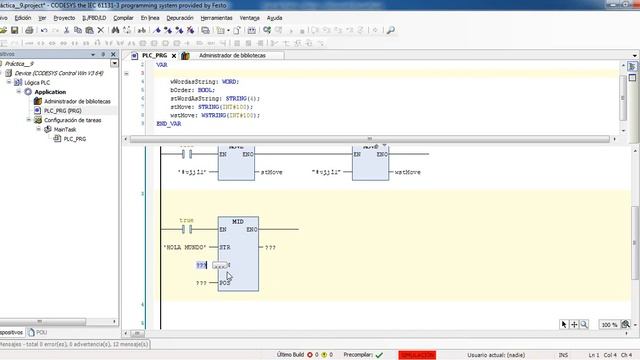Collapse the Configuración de tareas node
The height and width of the screenshot is (360, 640).
pos(29,120)
